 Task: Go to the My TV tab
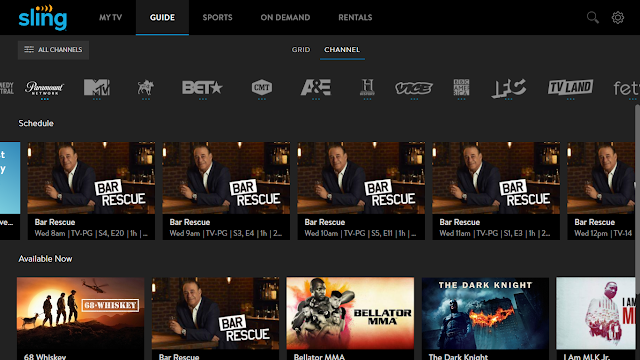click(x=110, y=18)
